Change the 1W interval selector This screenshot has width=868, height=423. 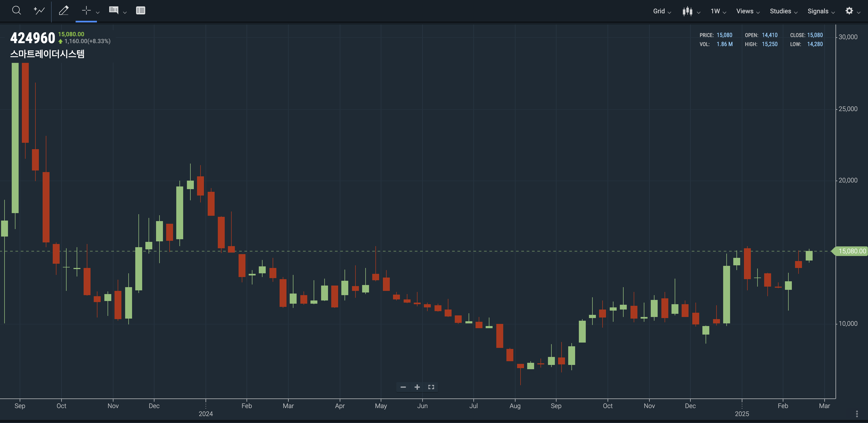click(718, 11)
